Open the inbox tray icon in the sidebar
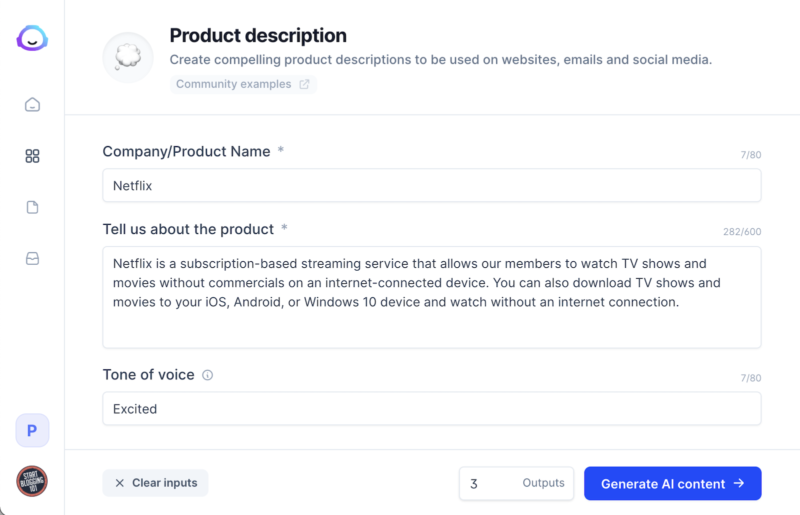The image size is (800, 515). 32,259
